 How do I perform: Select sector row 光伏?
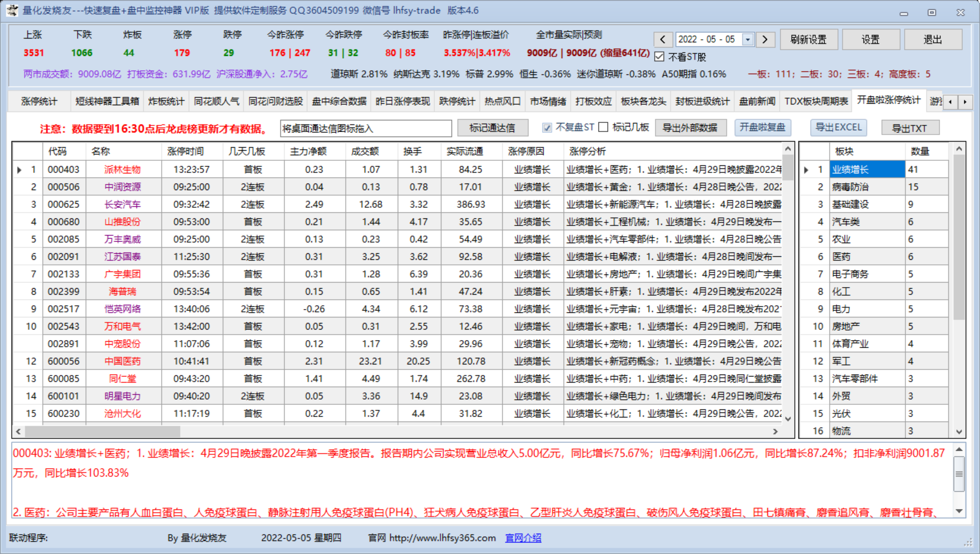(x=874, y=414)
